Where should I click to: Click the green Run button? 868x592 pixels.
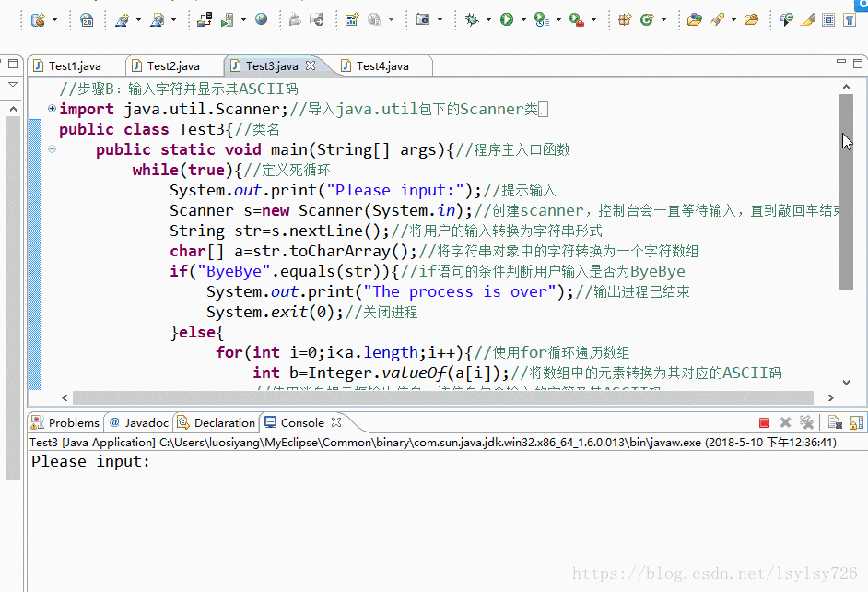(x=507, y=20)
